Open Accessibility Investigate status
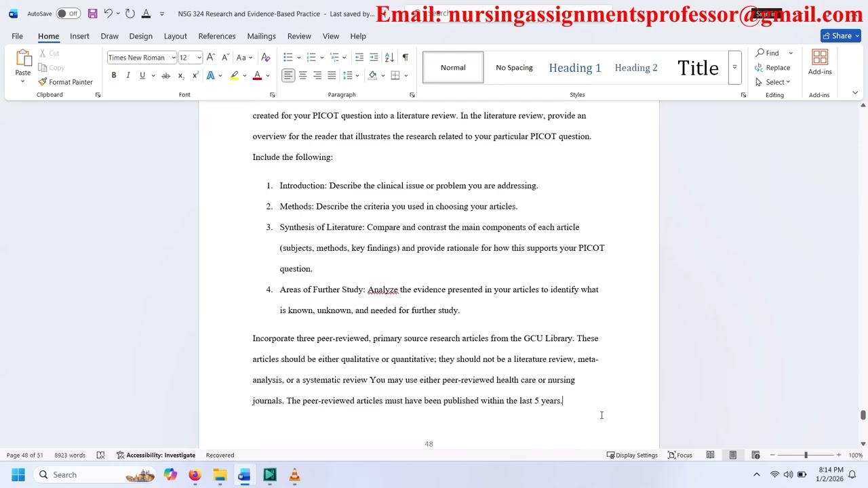 click(x=156, y=455)
